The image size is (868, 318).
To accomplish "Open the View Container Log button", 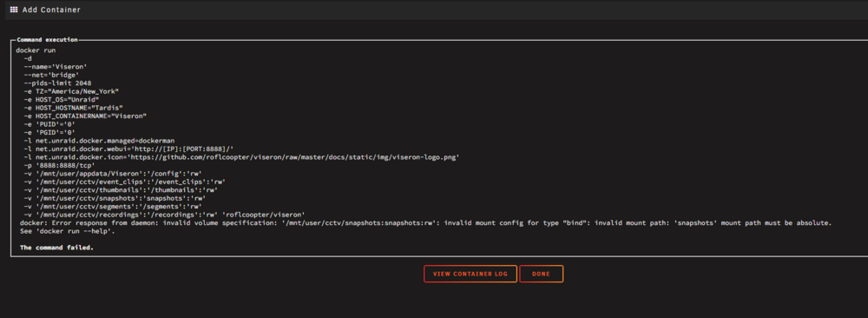I will pos(470,274).
